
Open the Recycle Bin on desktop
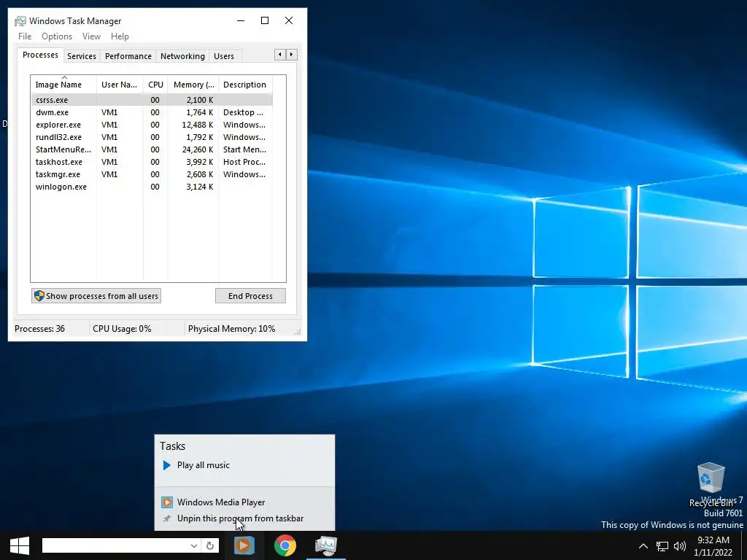[x=711, y=484]
